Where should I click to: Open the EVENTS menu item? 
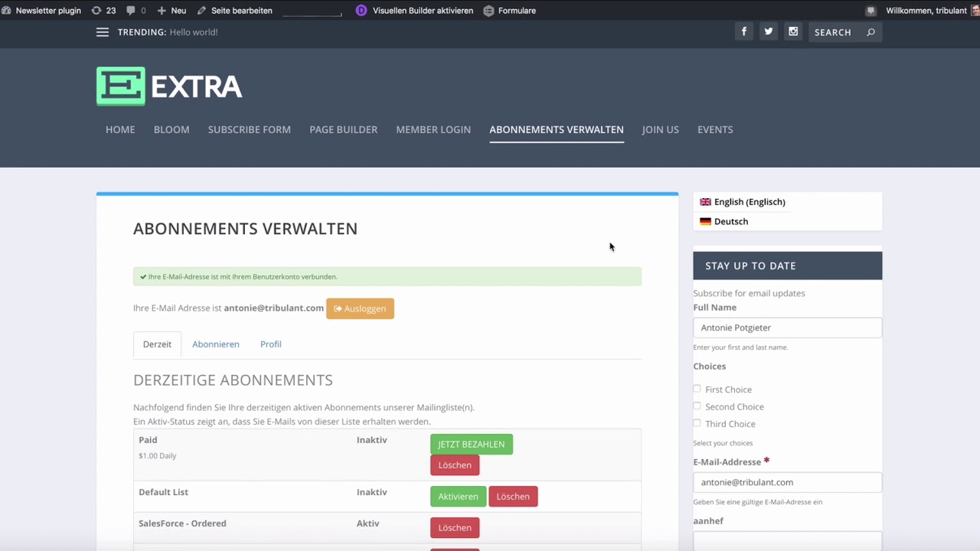coord(715,129)
